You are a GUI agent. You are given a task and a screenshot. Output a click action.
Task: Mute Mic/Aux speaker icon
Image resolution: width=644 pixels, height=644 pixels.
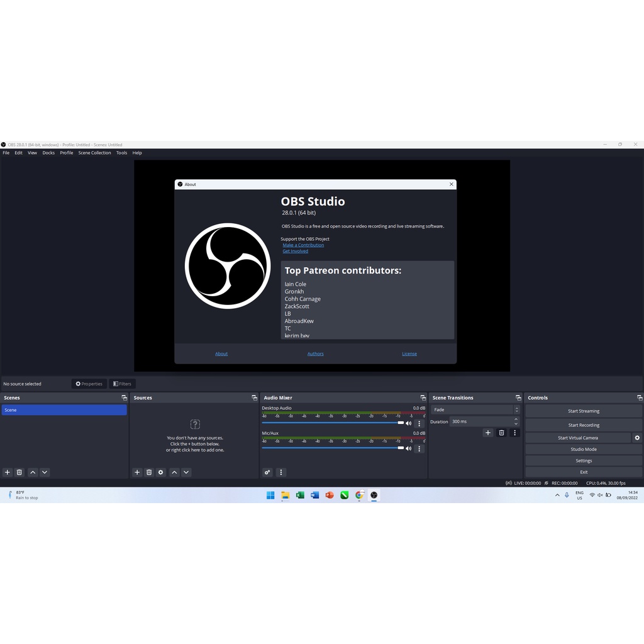(x=409, y=448)
